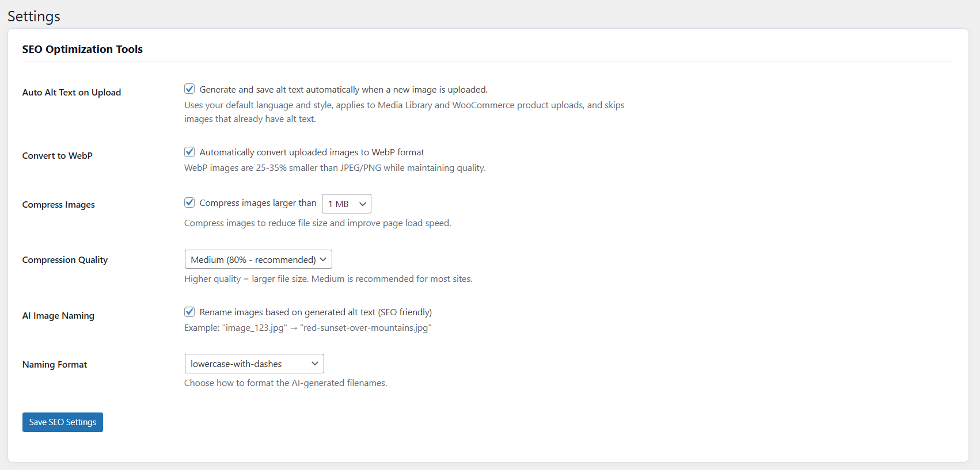980x470 pixels.
Task: Click the 'Generate and save alt text automatically' label
Action: point(343,89)
